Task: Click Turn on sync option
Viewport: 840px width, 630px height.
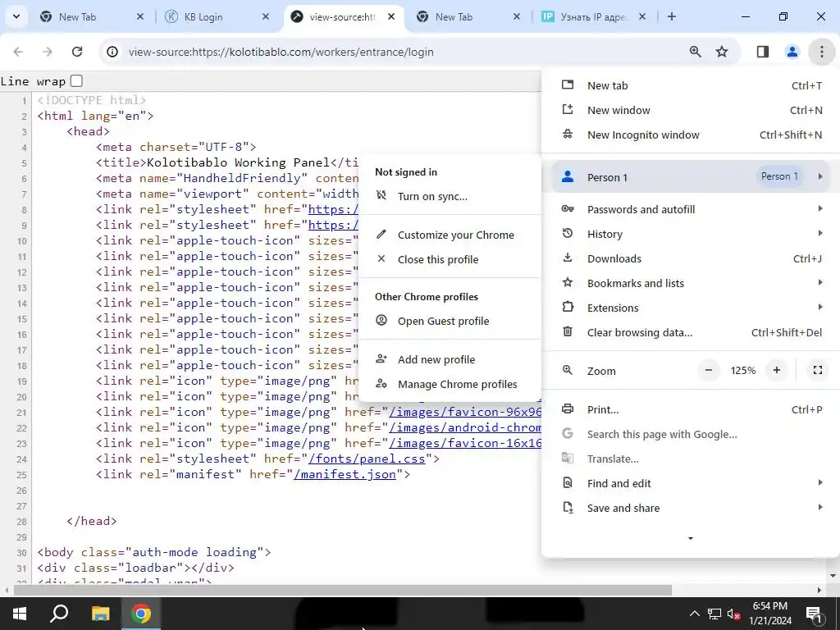Action: tap(450, 197)
